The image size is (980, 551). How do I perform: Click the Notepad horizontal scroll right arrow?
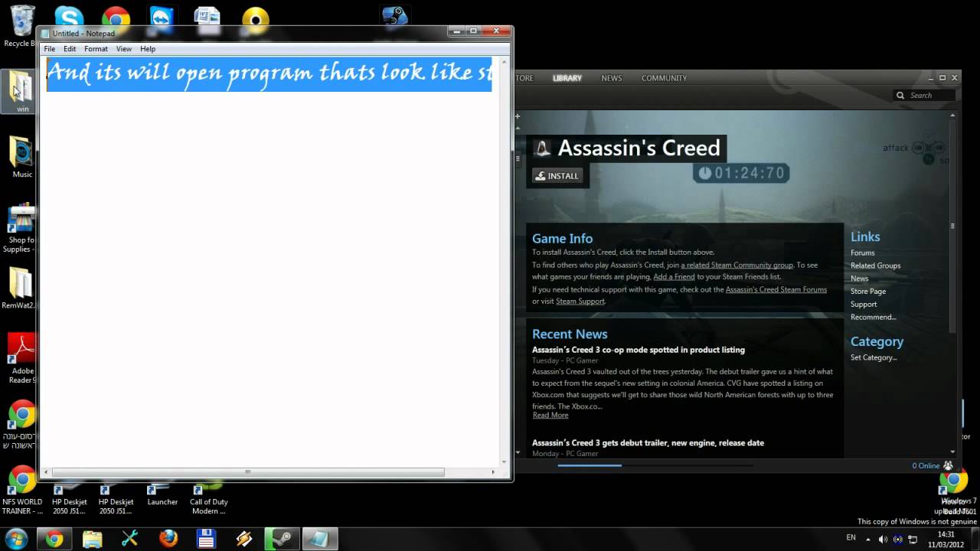(x=495, y=472)
